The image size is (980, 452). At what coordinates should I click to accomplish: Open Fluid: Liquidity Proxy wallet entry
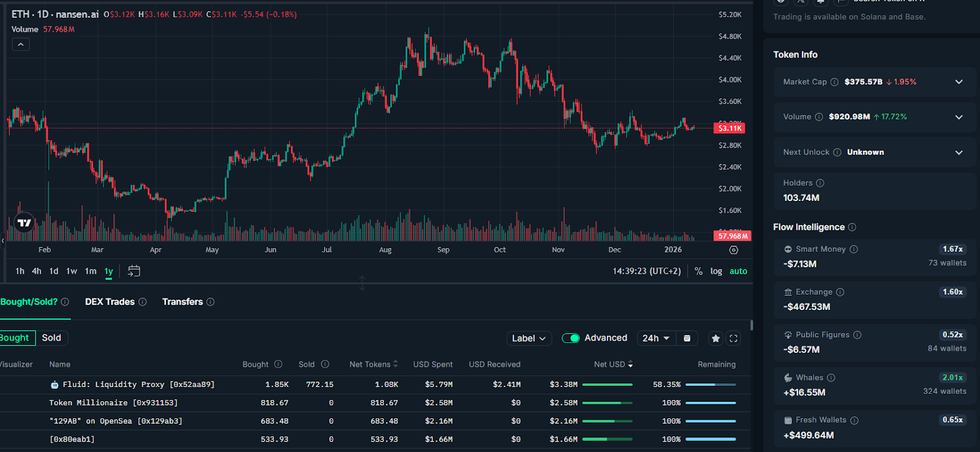click(x=138, y=385)
